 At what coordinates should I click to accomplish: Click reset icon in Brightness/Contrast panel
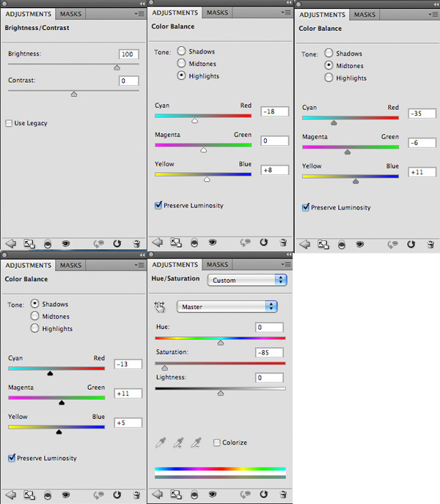pos(117,244)
